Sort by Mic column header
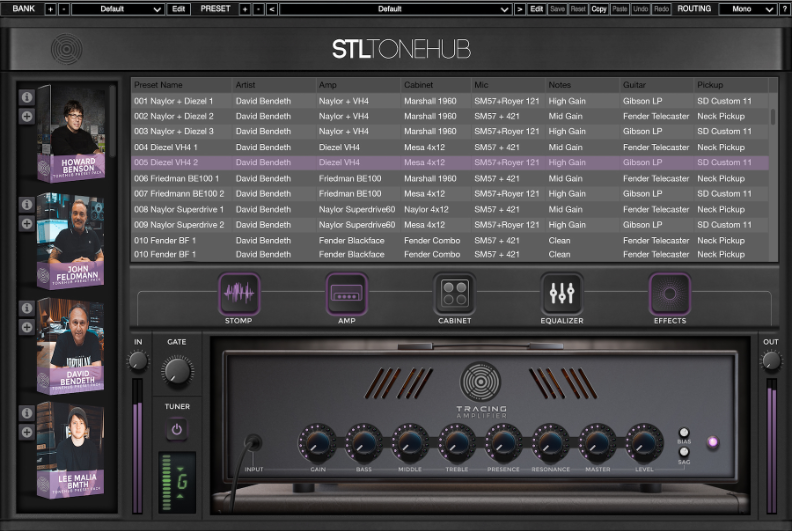Screen dimensions: 792x531 coord(508,85)
